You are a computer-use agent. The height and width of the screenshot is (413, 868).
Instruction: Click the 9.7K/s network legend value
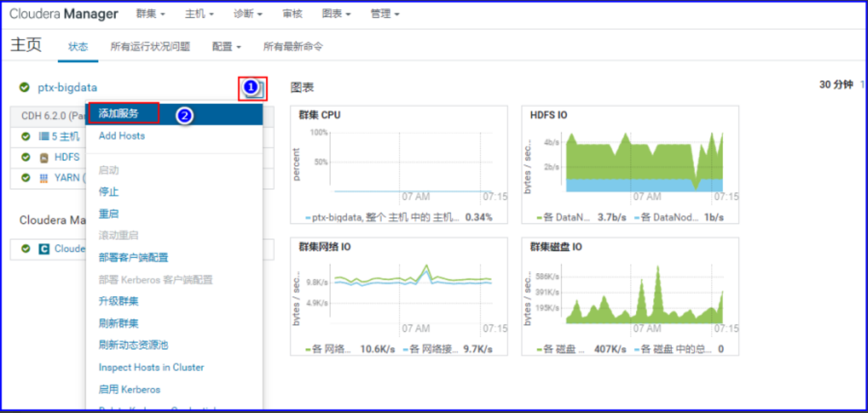click(x=478, y=349)
